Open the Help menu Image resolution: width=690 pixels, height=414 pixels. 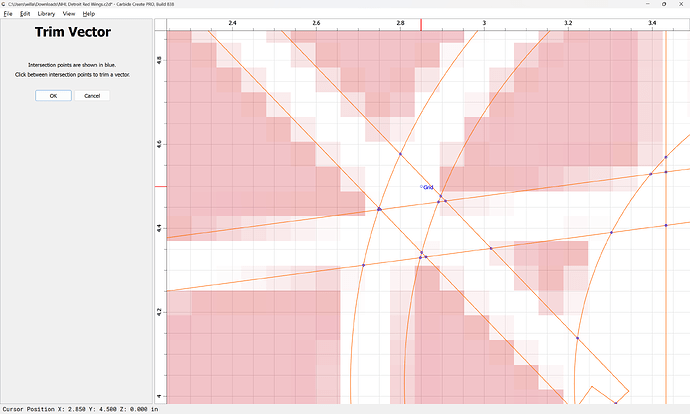click(x=89, y=14)
